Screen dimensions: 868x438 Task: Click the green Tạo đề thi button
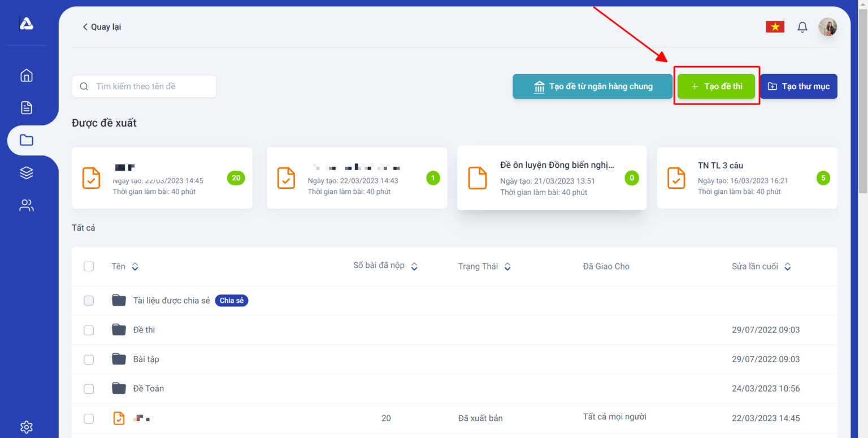point(716,86)
